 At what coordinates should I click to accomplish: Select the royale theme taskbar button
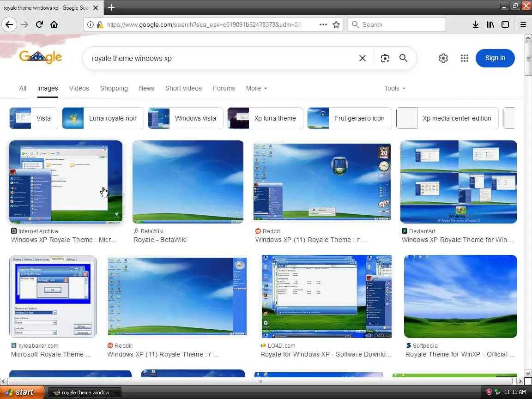tap(85, 393)
